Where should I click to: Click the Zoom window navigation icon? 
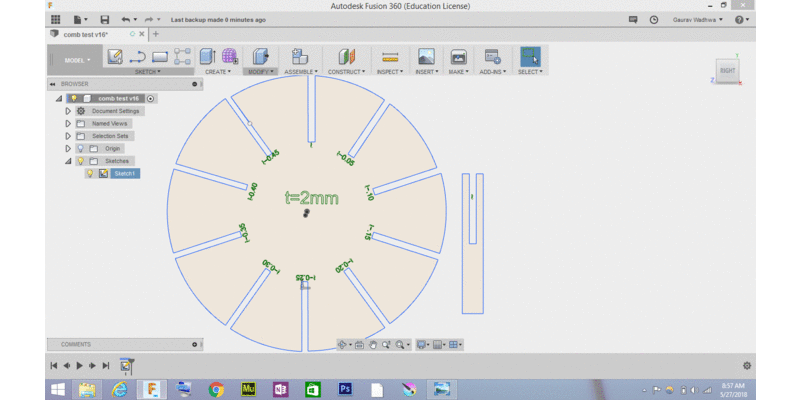pos(386,345)
